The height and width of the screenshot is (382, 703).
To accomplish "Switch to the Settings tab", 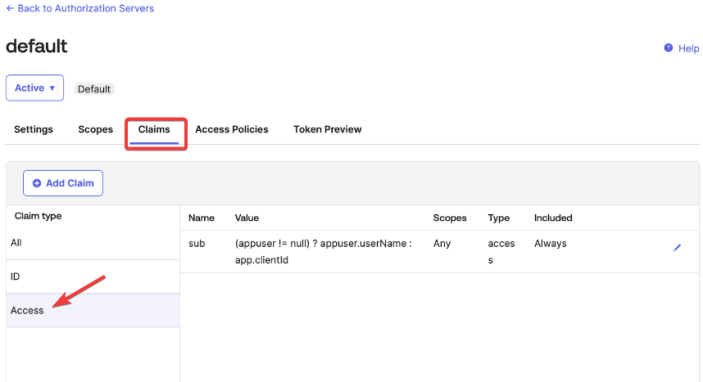I will click(x=33, y=129).
